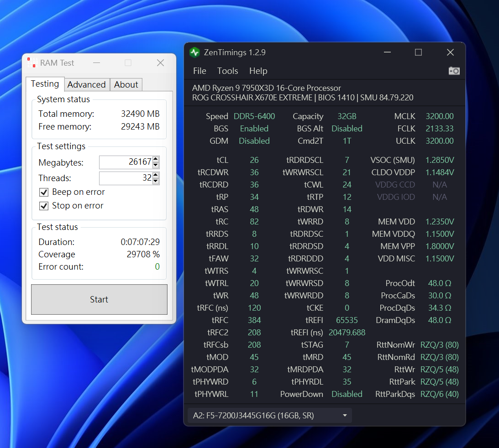499x448 pixels.
Task: Decrease Threads value with down arrow
Action: click(156, 181)
